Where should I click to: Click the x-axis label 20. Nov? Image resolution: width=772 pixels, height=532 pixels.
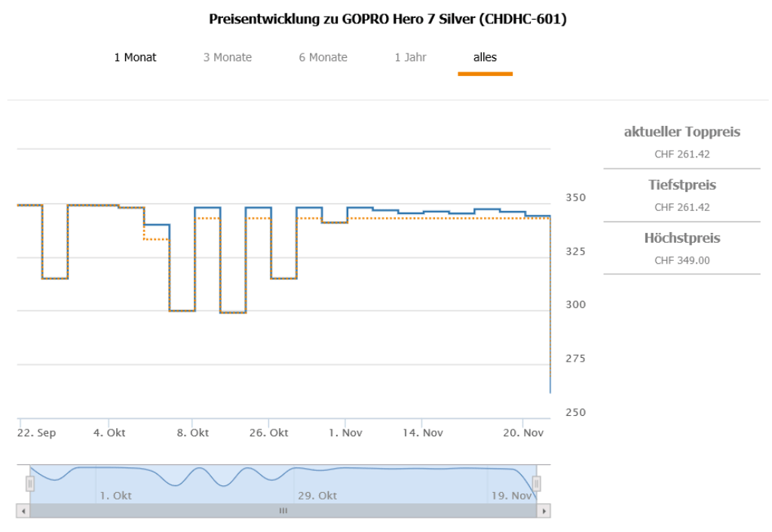523,433
